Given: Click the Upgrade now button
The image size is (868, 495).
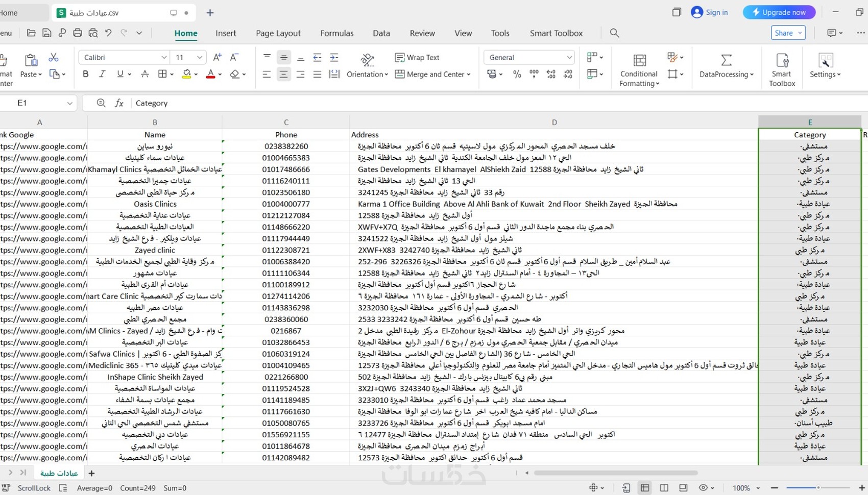Looking at the screenshot, I should (x=779, y=12).
